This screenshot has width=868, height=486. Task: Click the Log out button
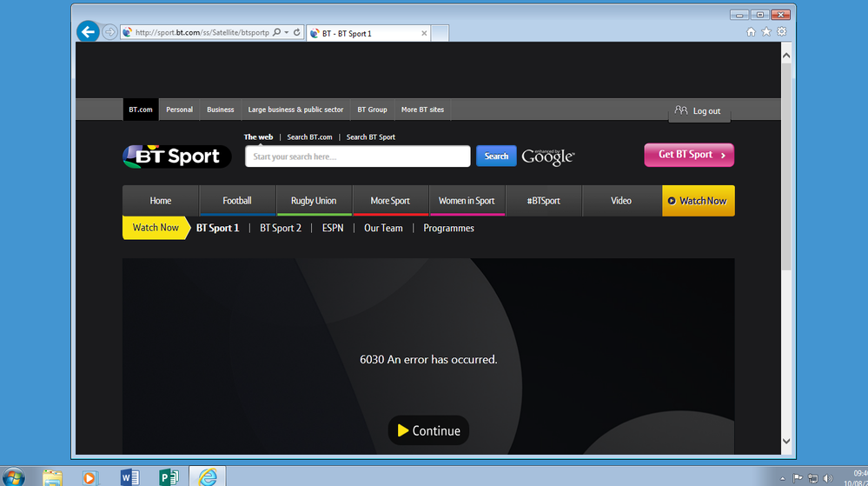[699, 110]
